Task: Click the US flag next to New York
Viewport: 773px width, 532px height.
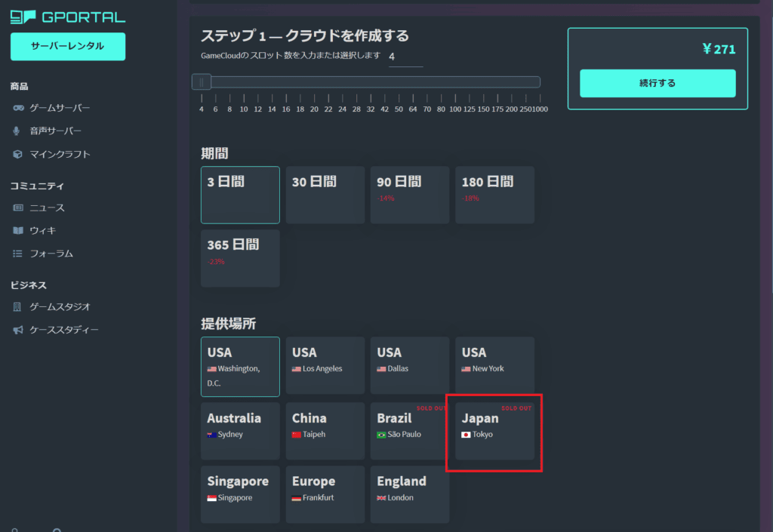Action: pos(466,369)
